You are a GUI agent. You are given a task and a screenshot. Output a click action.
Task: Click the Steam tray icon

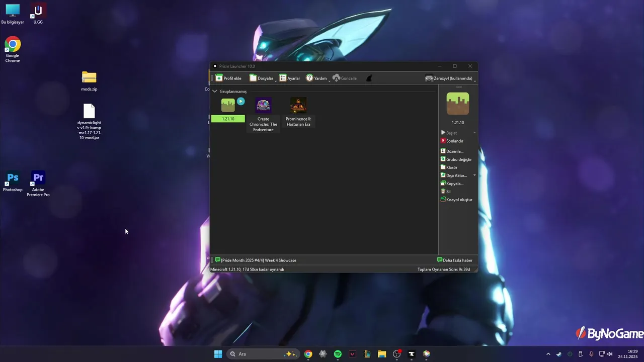click(559, 354)
